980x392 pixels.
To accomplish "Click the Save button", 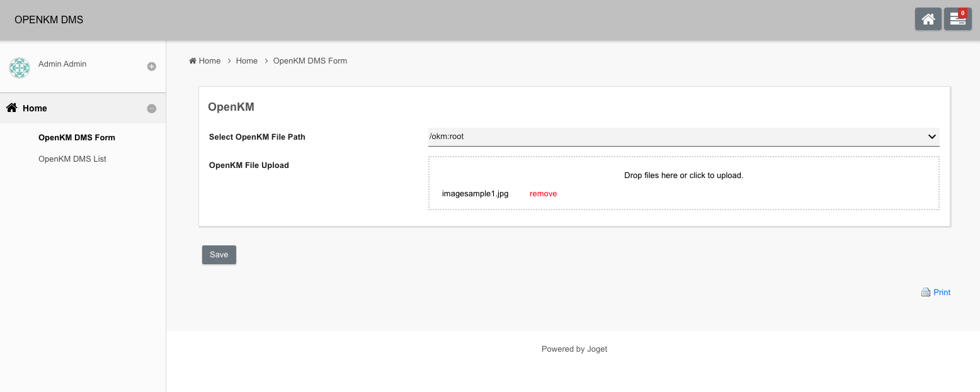I will [219, 255].
